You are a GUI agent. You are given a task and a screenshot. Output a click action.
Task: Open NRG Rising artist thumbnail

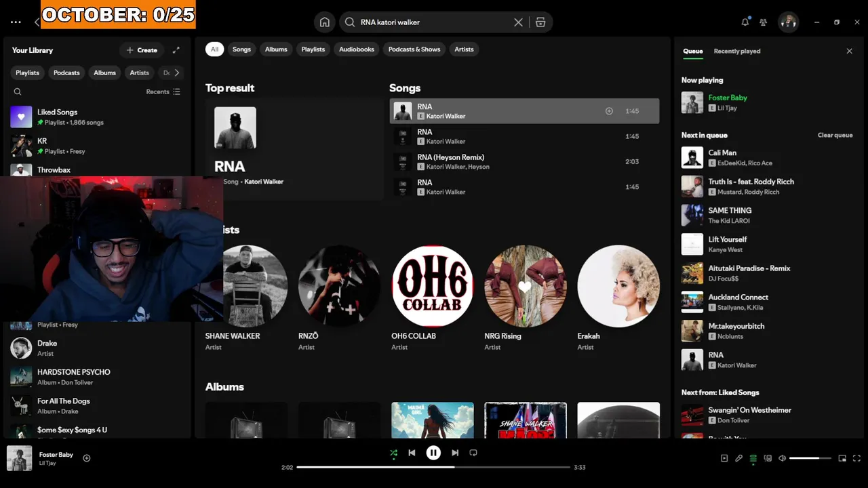(526, 286)
